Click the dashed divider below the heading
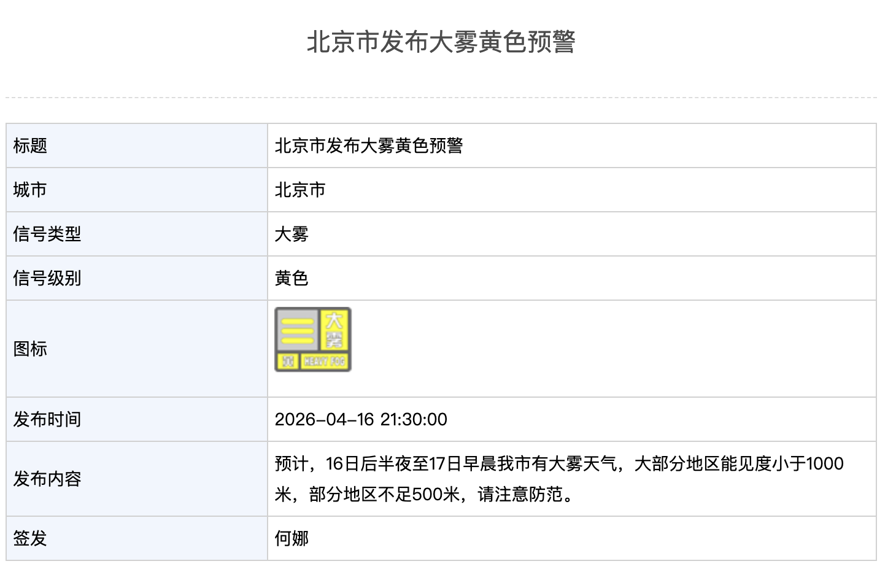The height and width of the screenshot is (588, 896). 441,97
